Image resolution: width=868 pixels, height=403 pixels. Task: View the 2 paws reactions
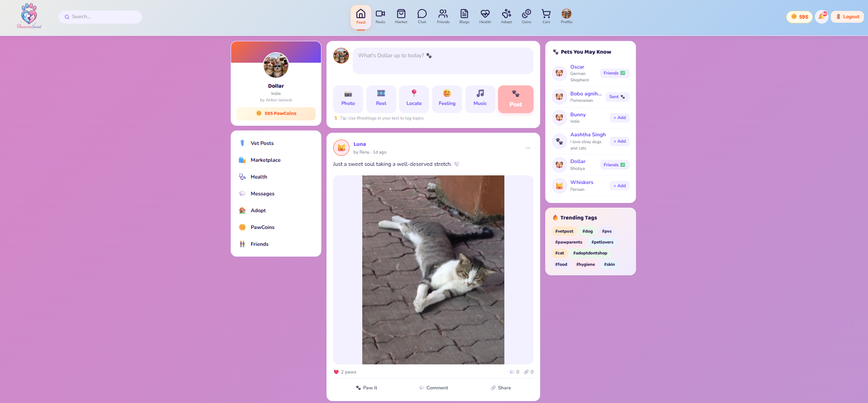(345, 372)
